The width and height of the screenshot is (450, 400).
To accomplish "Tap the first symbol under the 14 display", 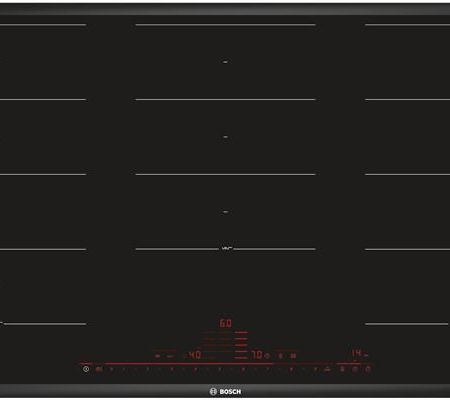I will pyautogui.click(x=342, y=369).
